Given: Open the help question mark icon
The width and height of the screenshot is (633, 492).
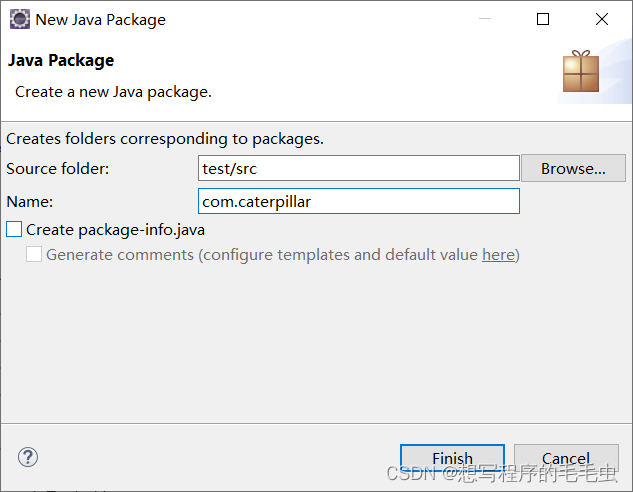Looking at the screenshot, I should 28,458.
